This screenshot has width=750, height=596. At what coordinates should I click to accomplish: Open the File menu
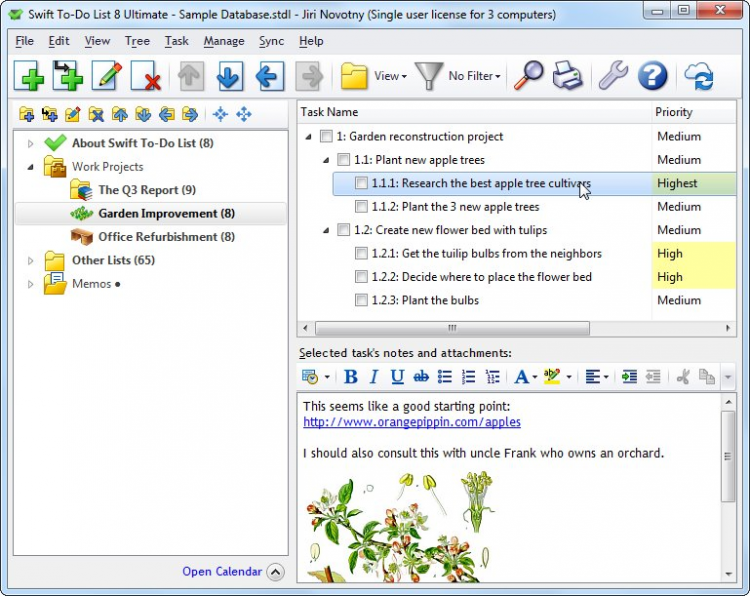[24, 41]
